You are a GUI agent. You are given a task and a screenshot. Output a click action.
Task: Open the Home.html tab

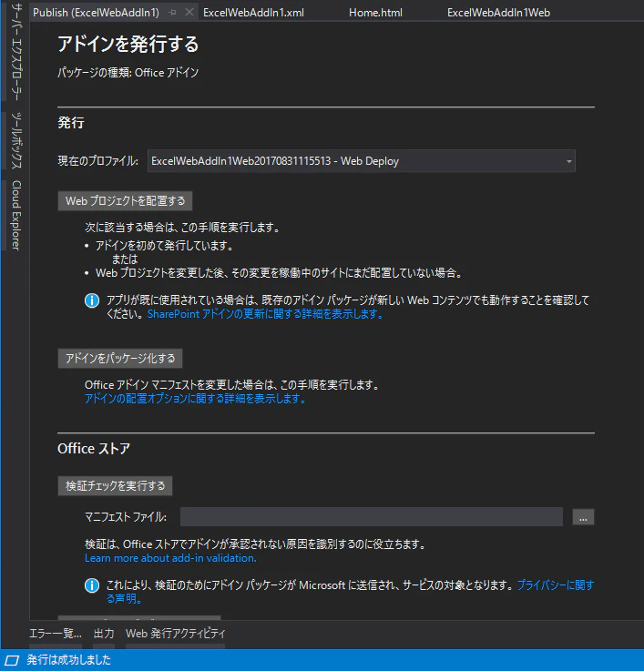click(375, 13)
